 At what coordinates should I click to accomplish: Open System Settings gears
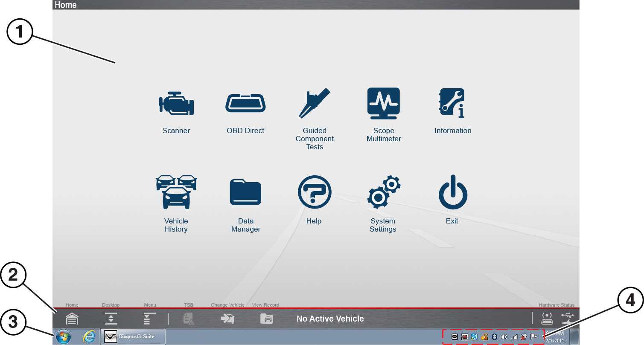pos(384,192)
